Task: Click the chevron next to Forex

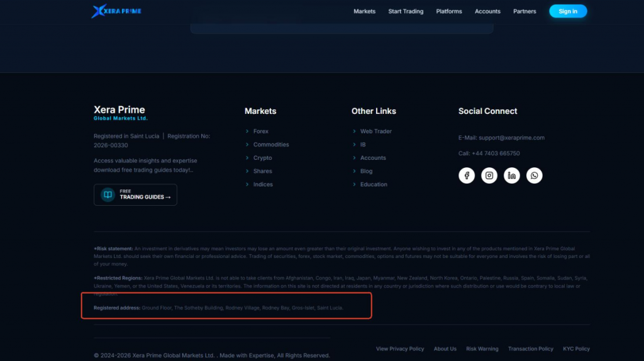Action: pyautogui.click(x=247, y=131)
